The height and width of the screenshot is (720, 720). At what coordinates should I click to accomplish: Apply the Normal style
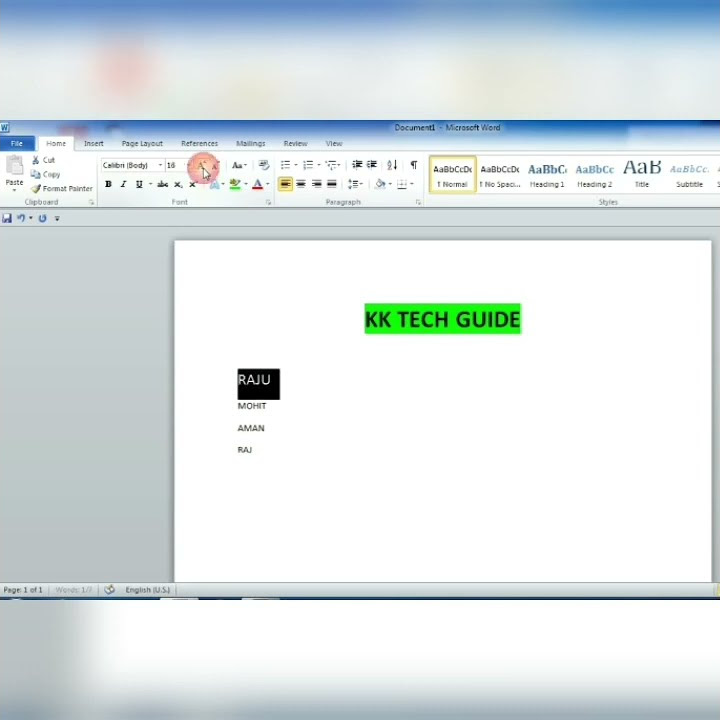coord(452,174)
